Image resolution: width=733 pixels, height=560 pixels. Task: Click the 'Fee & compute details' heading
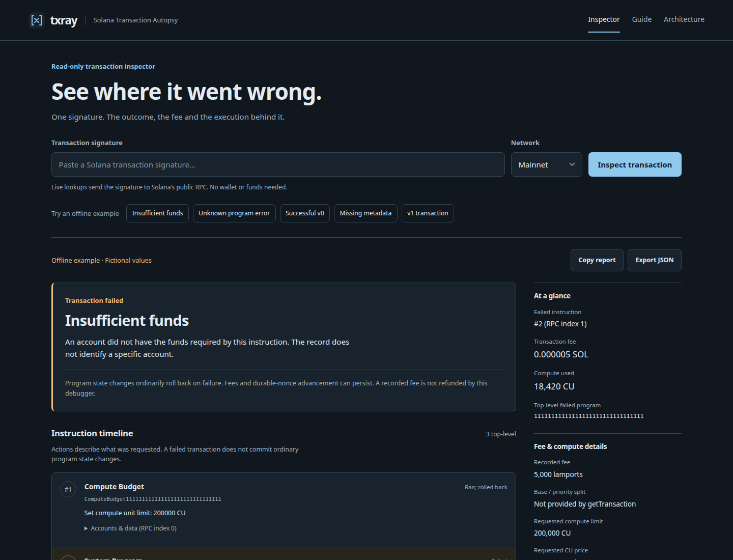point(571,446)
